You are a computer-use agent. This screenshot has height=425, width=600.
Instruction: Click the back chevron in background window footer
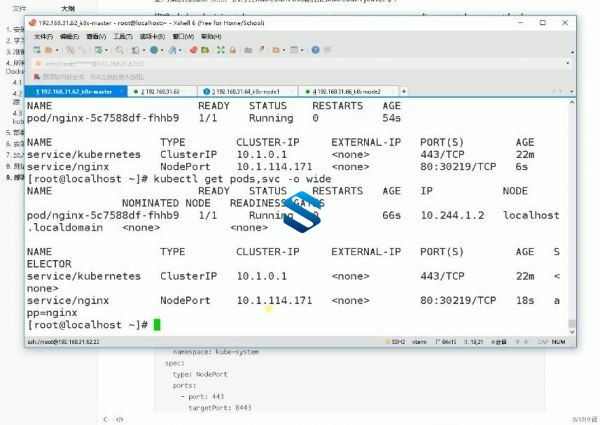point(105,420)
